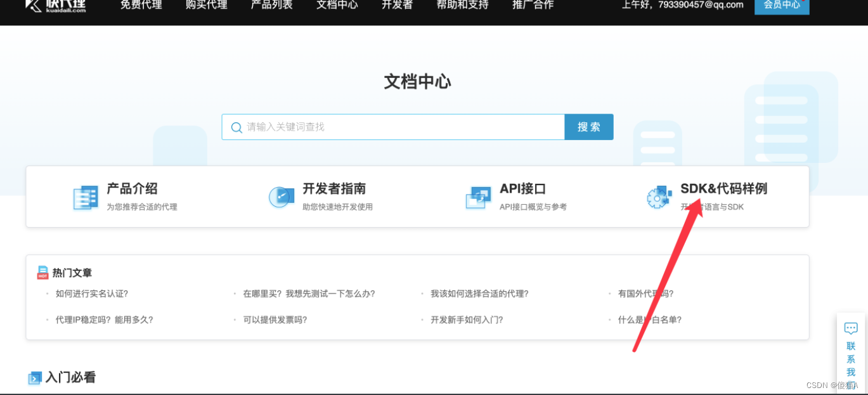
Task: Switch to the 购买代理 menu
Action: pos(206,4)
